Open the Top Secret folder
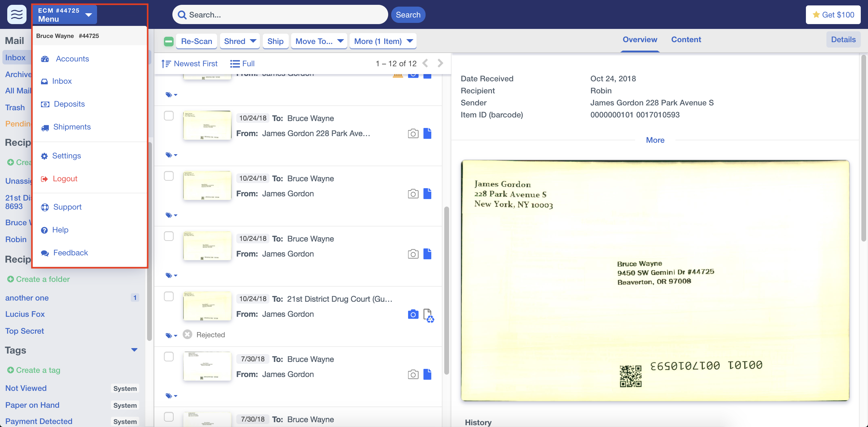This screenshot has width=868, height=427. (x=24, y=331)
